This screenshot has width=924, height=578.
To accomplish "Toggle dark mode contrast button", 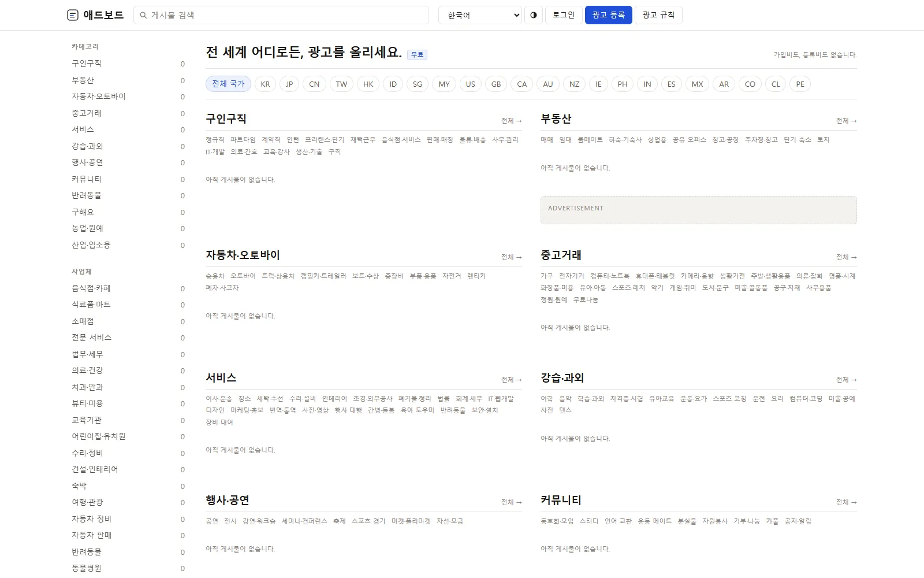I will (534, 15).
